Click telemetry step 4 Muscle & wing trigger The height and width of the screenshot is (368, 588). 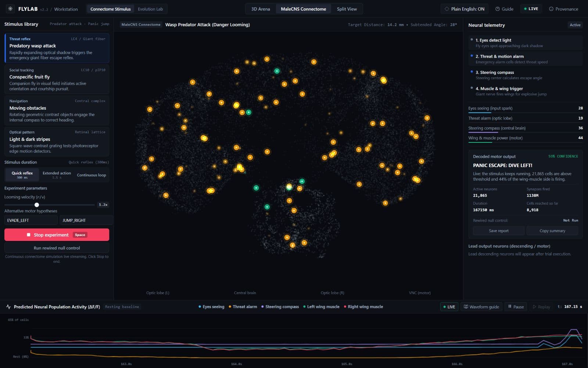coord(526,91)
